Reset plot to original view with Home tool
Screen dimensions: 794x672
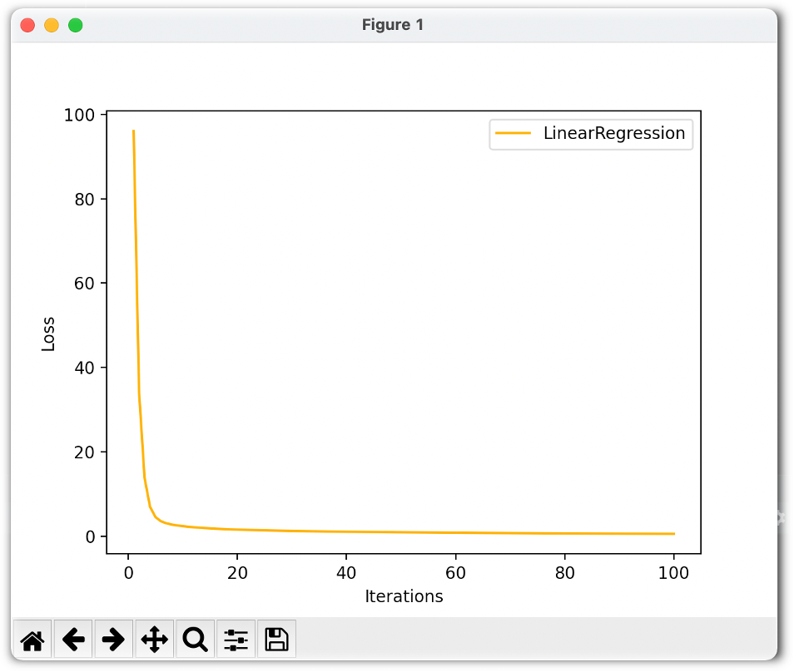tap(32, 639)
